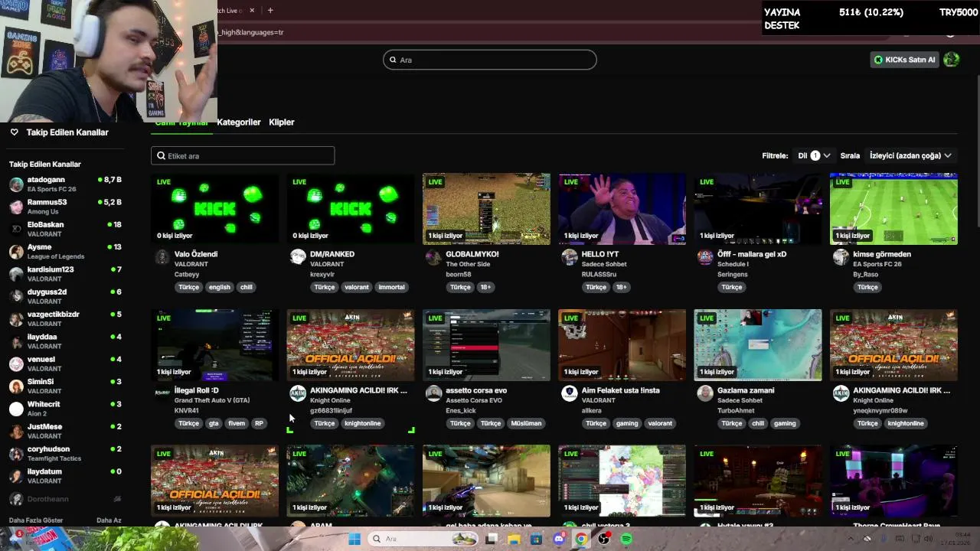Click the RULASSru channel avatar
Screen dimensions: 980x551
(x=569, y=257)
